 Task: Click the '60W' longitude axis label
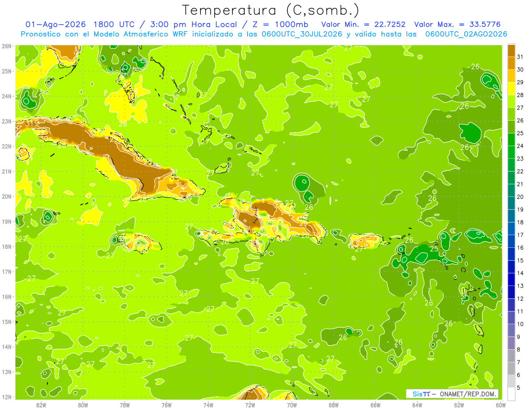[x=500, y=405]
